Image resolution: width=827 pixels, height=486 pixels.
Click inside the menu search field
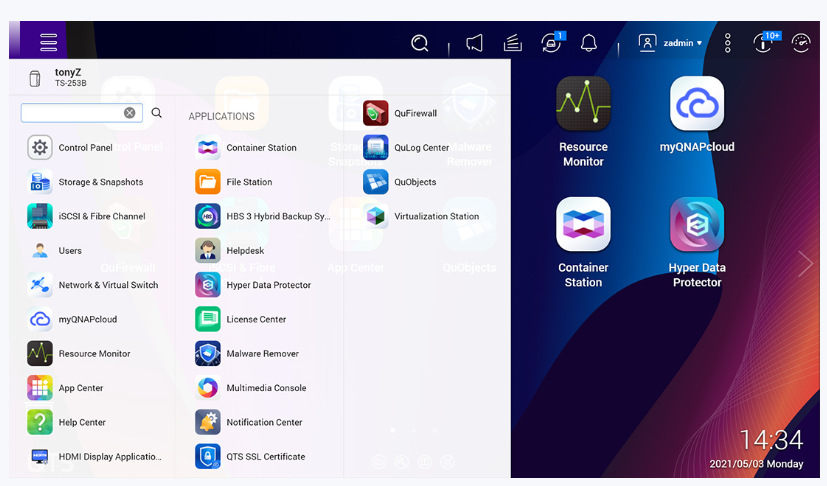point(72,113)
